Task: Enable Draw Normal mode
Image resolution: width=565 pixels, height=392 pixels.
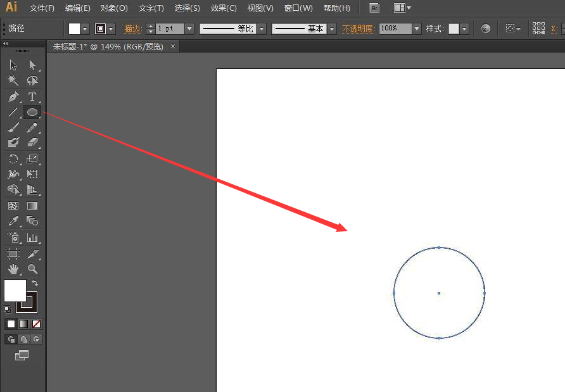Action: click(11, 339)
